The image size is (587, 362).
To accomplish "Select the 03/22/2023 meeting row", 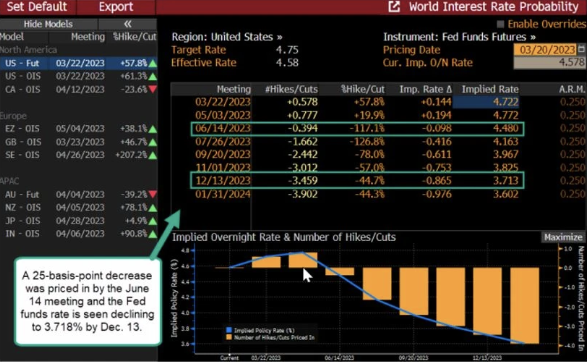I will [378, 102].
